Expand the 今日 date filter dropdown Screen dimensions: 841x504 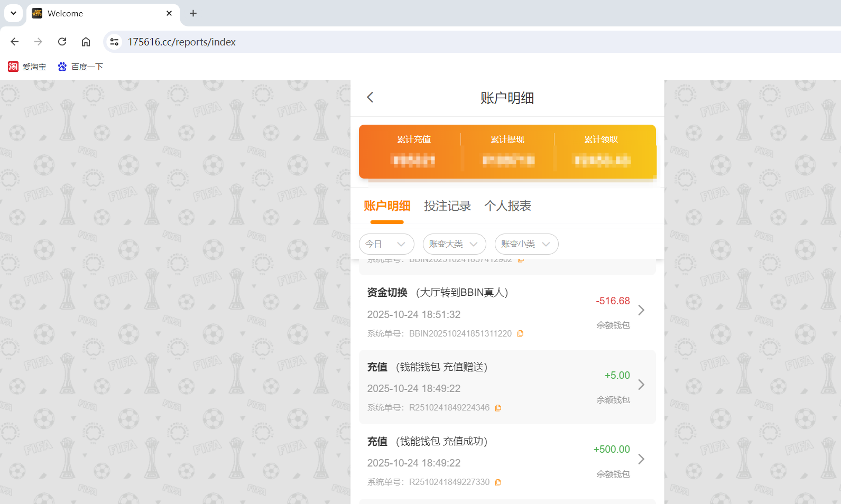[x=386, y=244]
